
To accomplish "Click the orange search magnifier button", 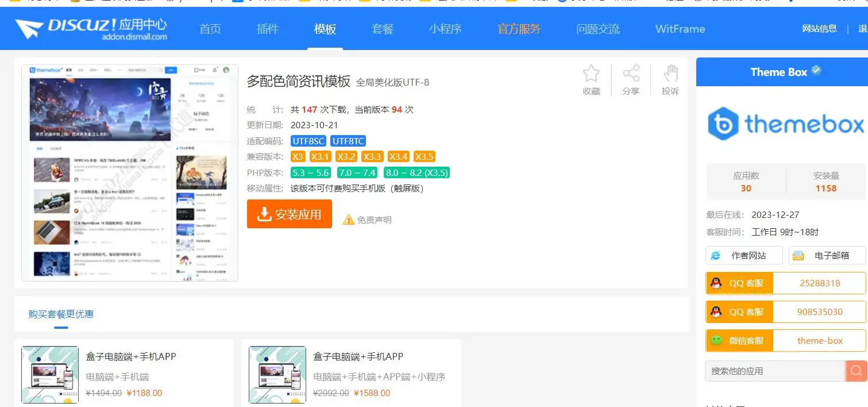I will click(x=855, y=371).
